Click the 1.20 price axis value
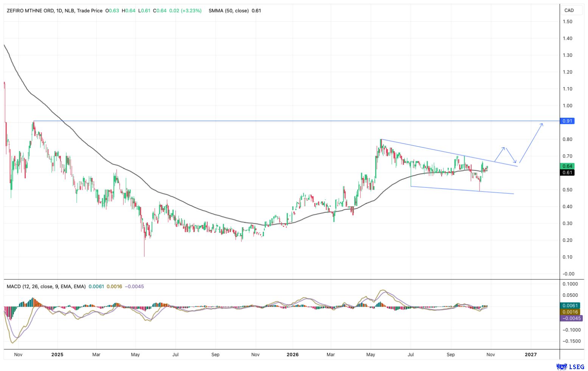 [567, 72]
